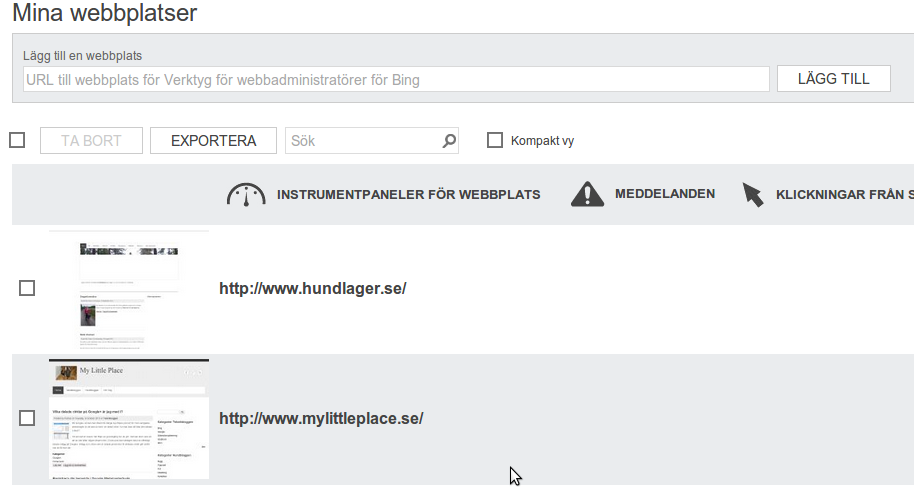Viewport: 914px width, 493px height.
Task: Tick the mylittleplace.se site checkbox
Action: pos(27,418)
